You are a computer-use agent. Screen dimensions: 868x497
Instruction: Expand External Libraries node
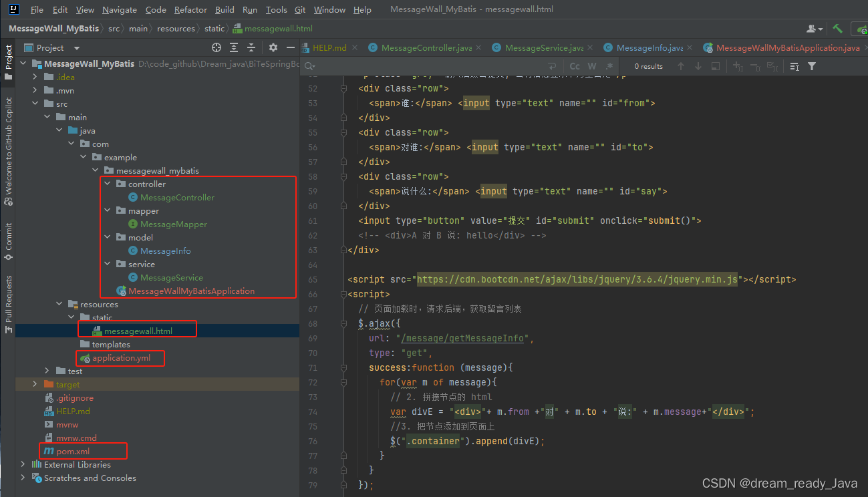pyautogui.click(x=24, y=464)
